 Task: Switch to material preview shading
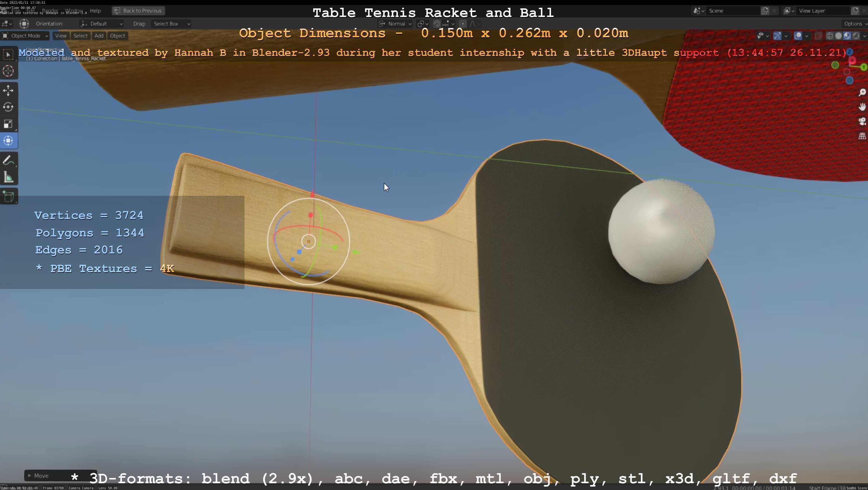(847, 36)
